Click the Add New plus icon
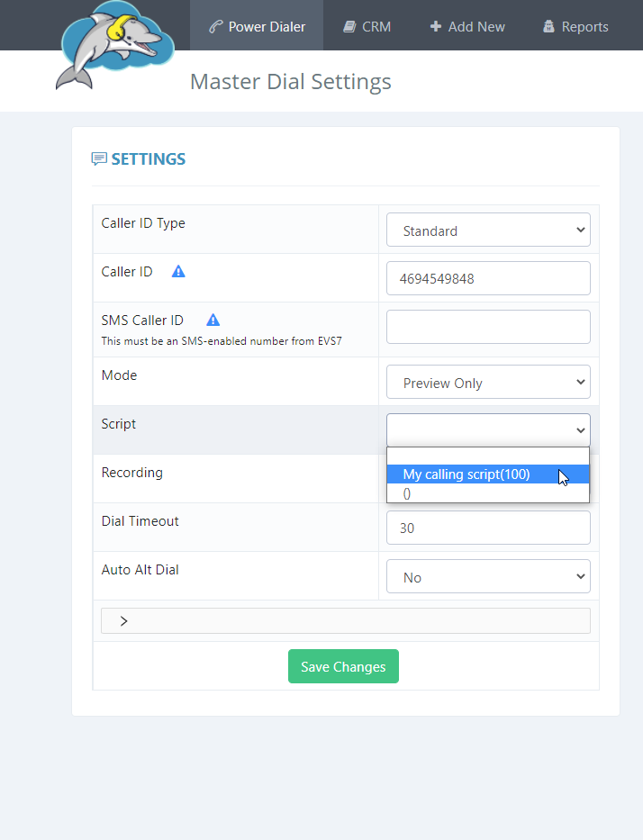This screenshot has height=840, width=643. 436,26
